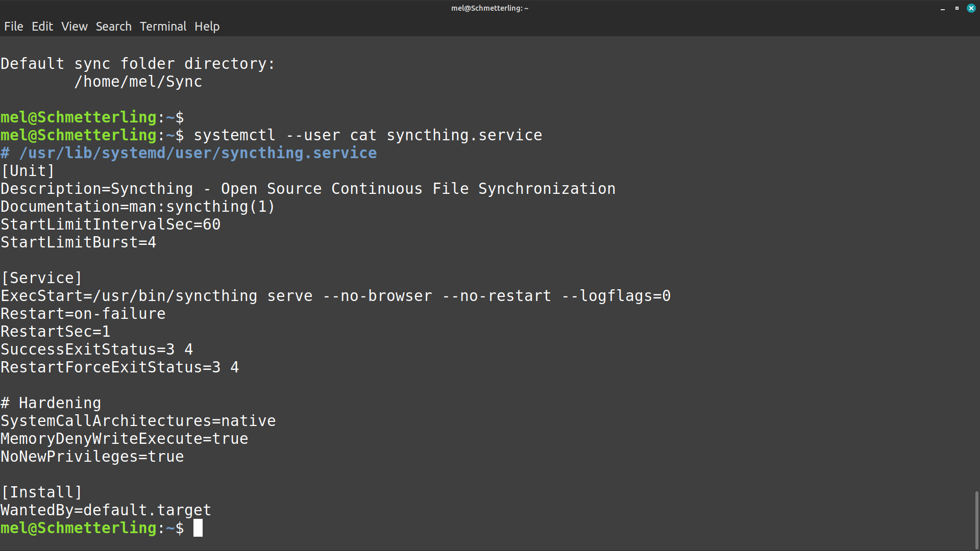This screenshot has width=980, height=551.
Task: Click the [Service] section header
Action: pos(42,278)
